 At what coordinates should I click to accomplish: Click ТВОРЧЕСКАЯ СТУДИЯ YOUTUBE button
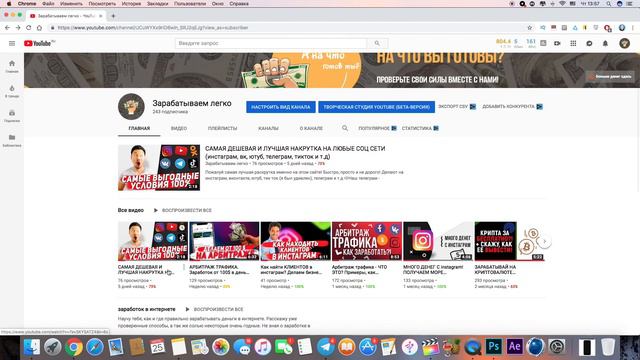(x=376, y=107)
